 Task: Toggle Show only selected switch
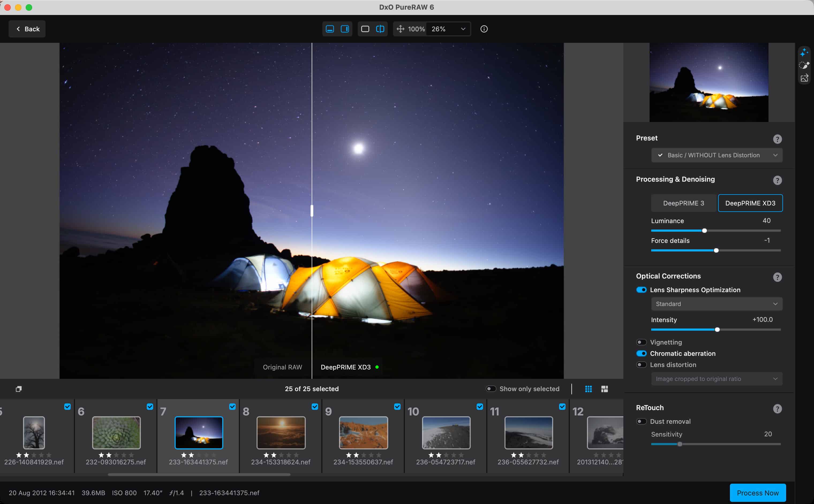[x=491, y=389]
